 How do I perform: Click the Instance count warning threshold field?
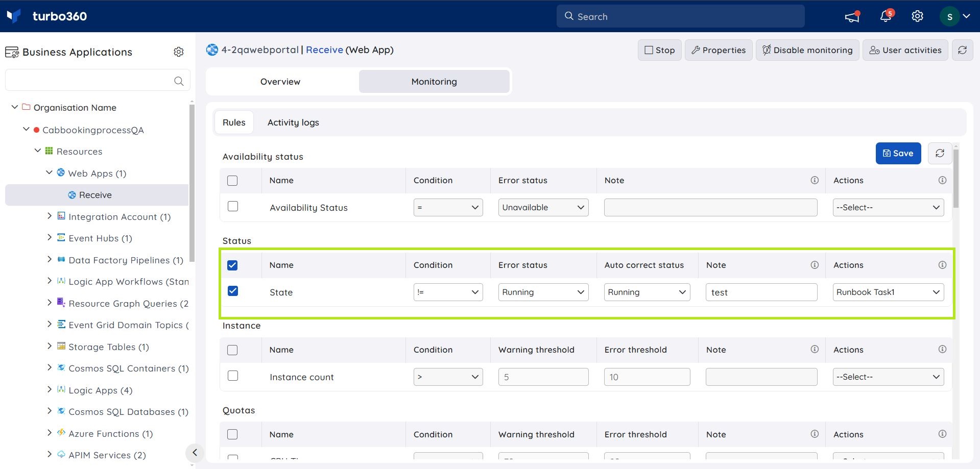543,377
